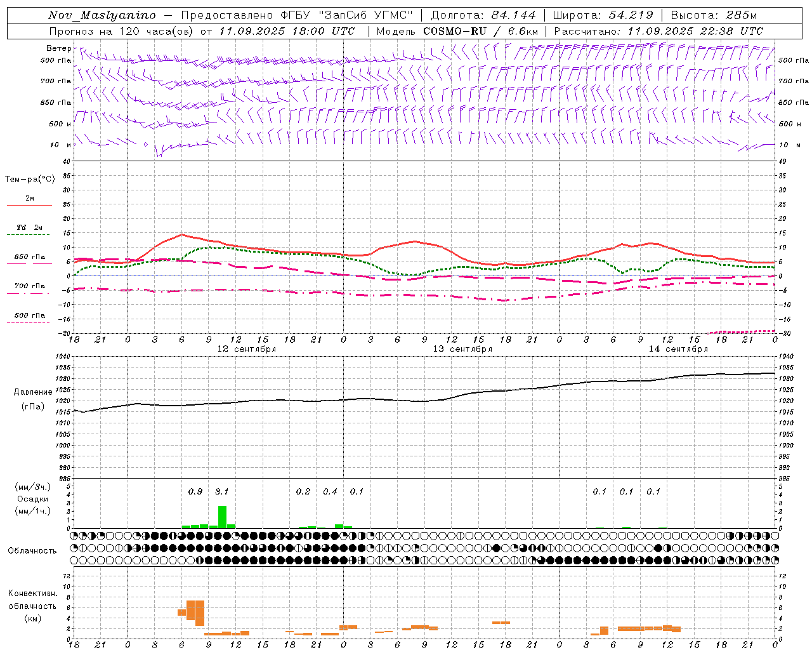Click the 0.9 precipitation amount value
This screenshot has height=650, width=812.
tap(195, 491)
